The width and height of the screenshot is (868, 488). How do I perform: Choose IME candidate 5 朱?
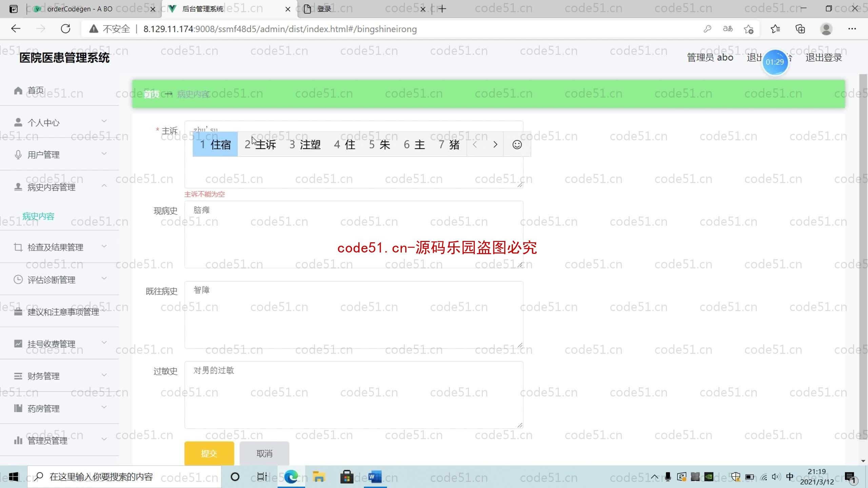point(380,145)
